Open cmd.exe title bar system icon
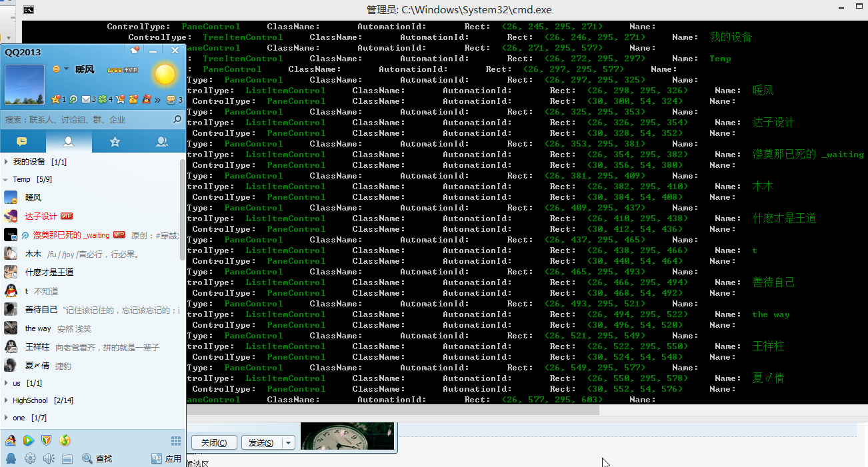The height and width of the screenshot is (467, 868). (x=29, y=9)
